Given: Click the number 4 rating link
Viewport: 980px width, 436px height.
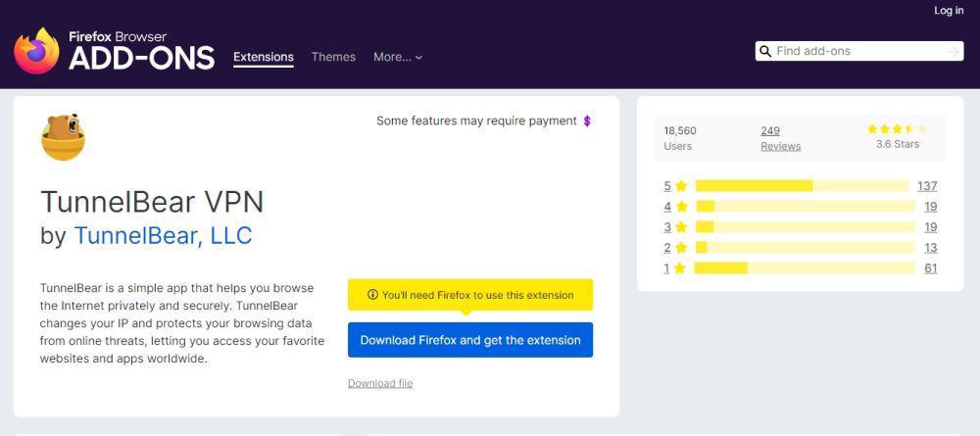Looking at the screenshot, I should [667, 207].
